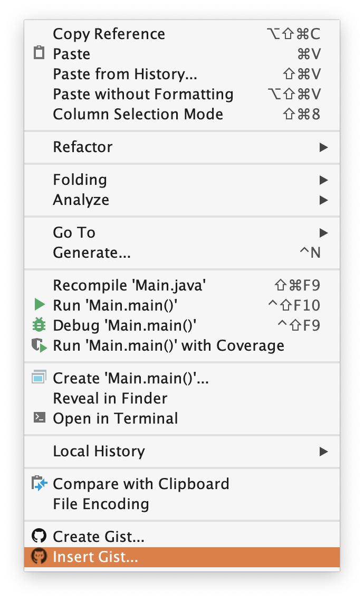Image resolution: width=364 pixels, height=600 pixels.
Task: Open the Local History submenu arrow
Action: point(323,452)
